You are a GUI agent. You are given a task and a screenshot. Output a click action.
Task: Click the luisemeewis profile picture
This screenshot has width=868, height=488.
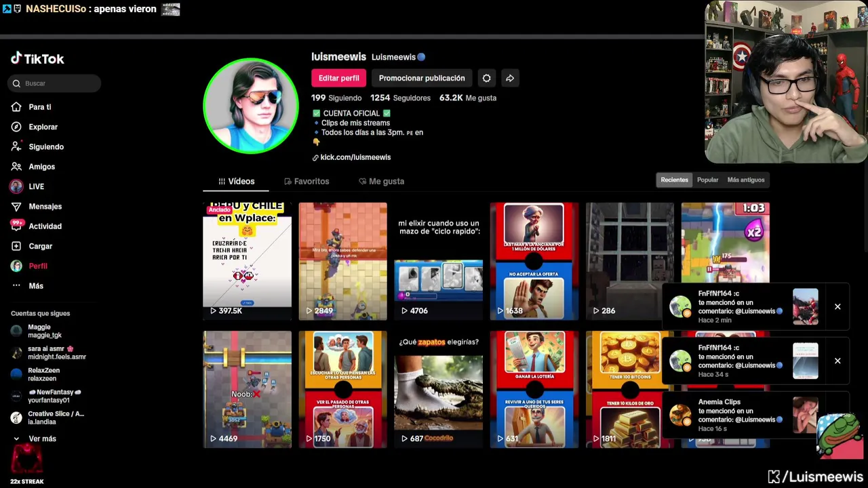(x=251, y=106)
